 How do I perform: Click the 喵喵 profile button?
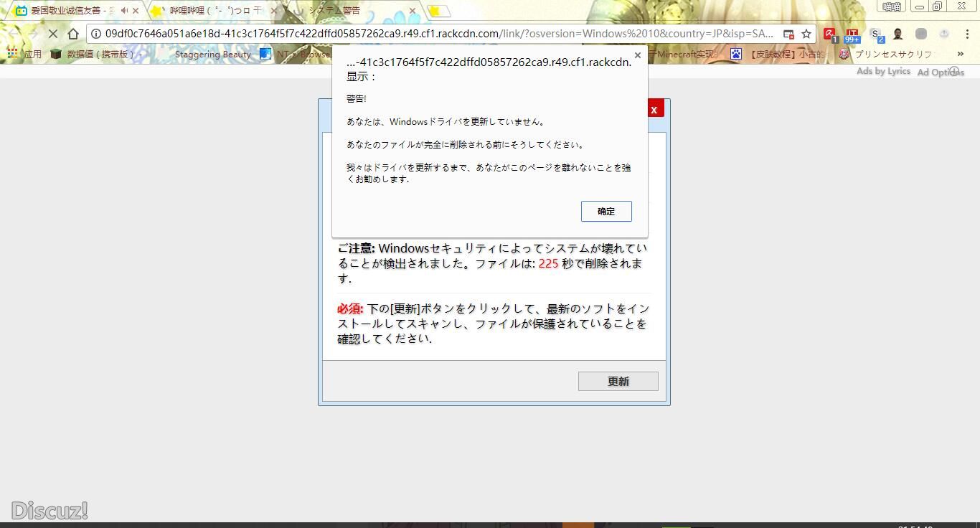pos(892,6)
